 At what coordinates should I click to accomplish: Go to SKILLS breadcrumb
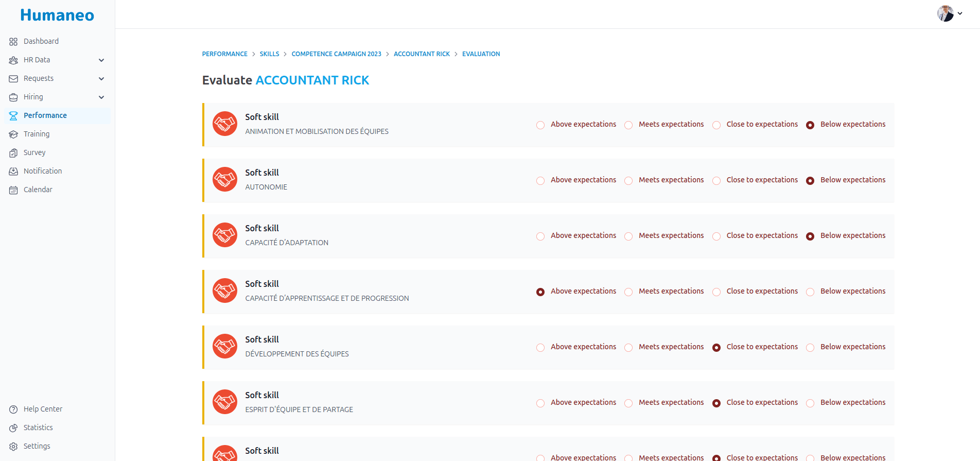pyautogui.click(x=269, y=54)
